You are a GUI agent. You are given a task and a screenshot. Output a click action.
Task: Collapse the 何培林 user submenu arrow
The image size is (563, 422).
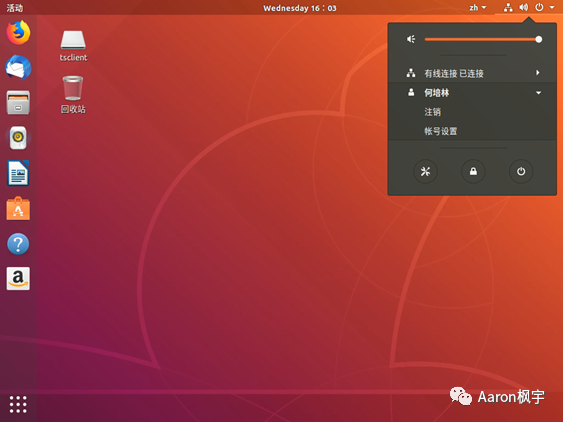(538, 93)
